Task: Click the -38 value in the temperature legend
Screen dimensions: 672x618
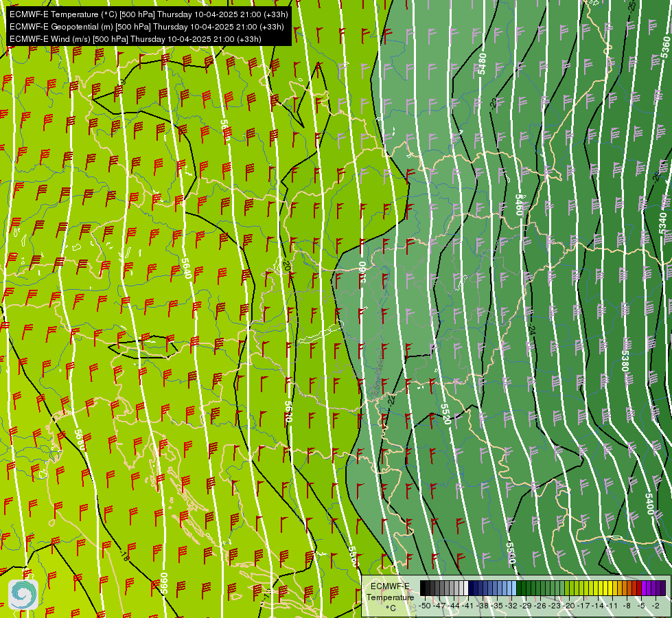Action: (x=483, y=606)
